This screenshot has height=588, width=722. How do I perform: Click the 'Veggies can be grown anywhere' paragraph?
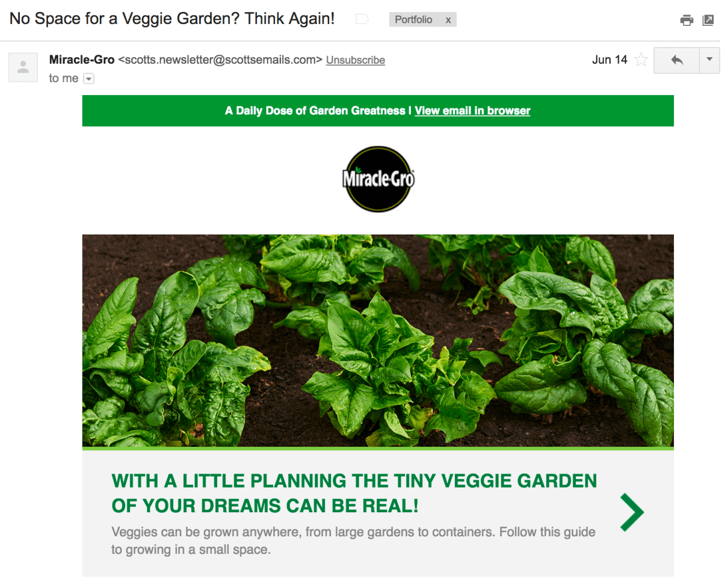pyautogui.click(x=353, y=541)
